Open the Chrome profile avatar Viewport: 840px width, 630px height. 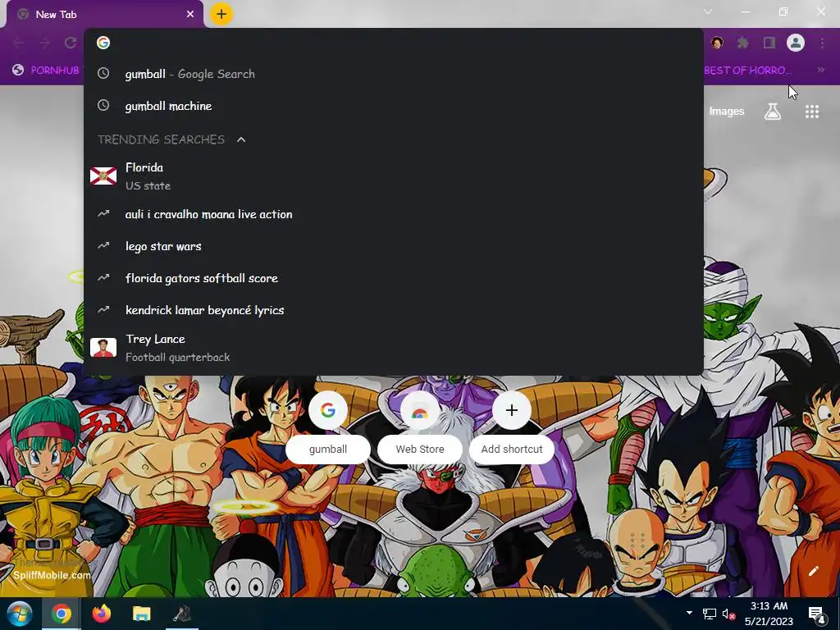796,43
